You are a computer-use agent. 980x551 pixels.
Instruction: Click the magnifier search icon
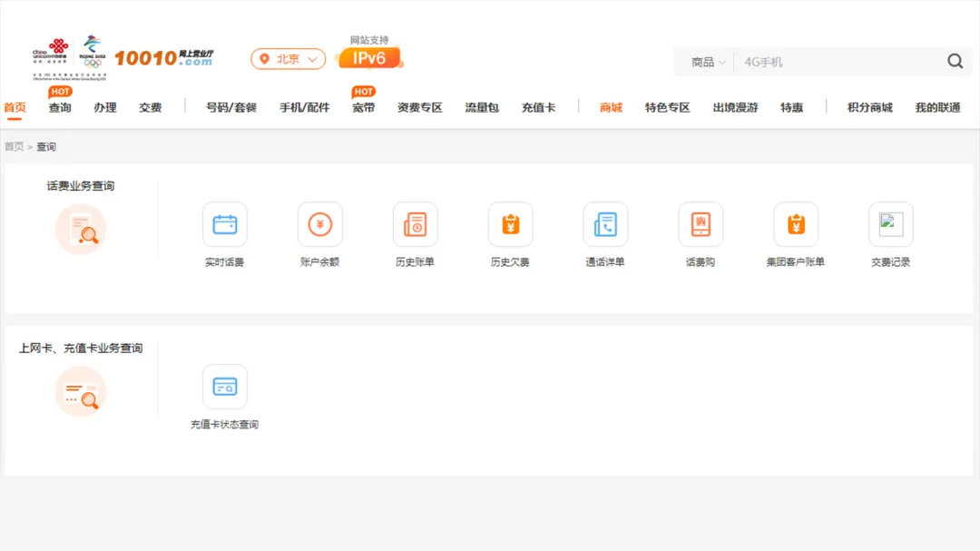coord(955,62)
